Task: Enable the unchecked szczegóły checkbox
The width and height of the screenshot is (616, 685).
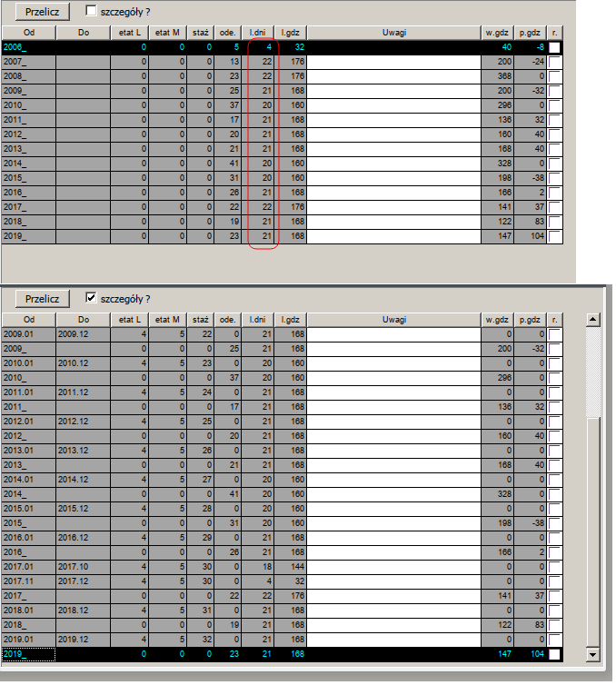Action: point(92,11)
